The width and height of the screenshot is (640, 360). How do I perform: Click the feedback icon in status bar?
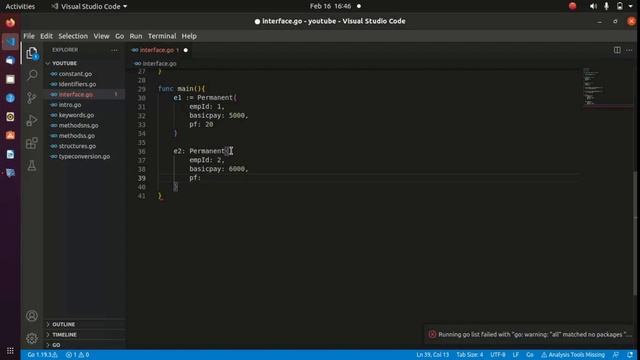pos(616,355)
